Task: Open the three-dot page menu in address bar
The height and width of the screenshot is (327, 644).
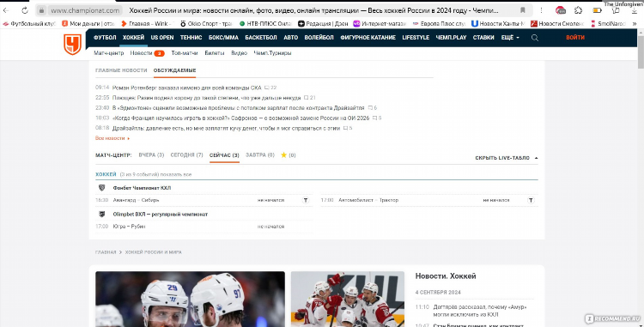Action: [x=541, y=10]
